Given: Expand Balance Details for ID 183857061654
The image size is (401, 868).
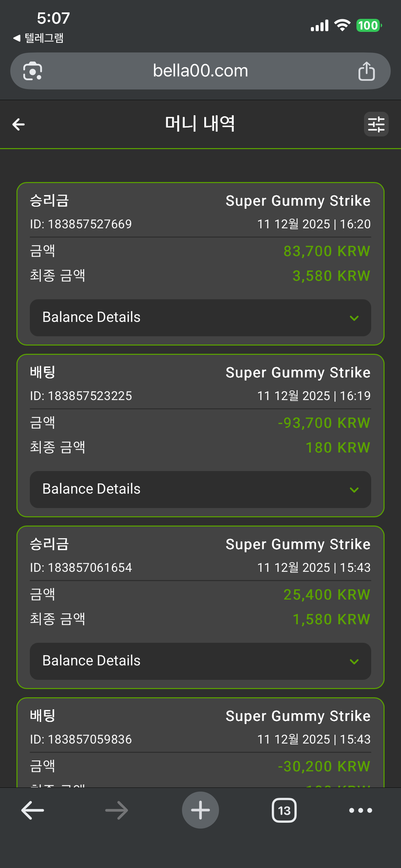Looking at the screenshot, I should (x=200, y=661).
